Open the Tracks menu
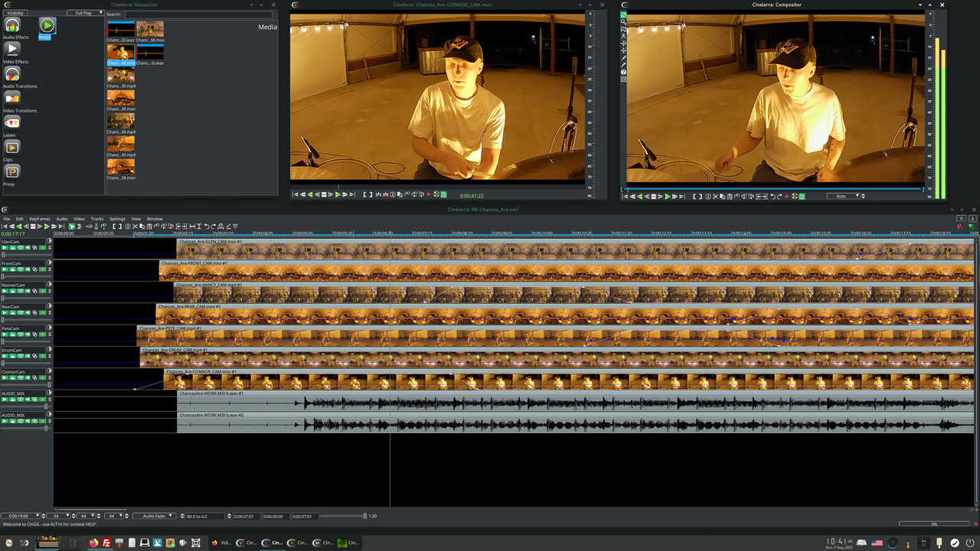This screenshot has width=980, height=551. (97, 219)
